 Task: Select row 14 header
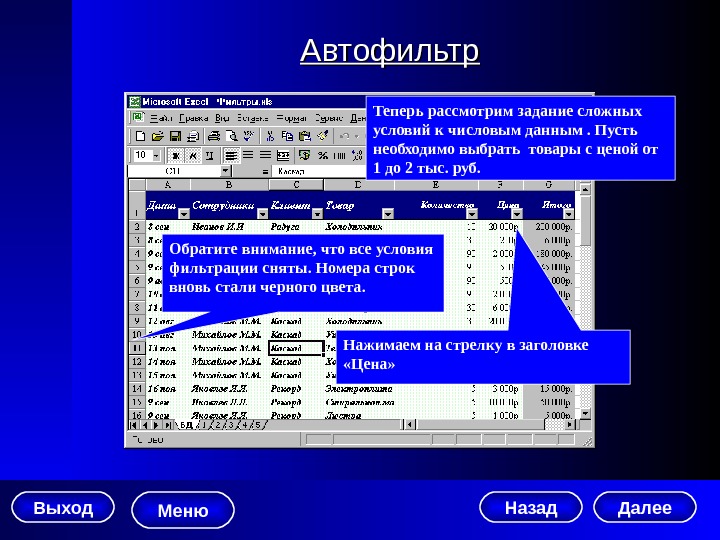click(x=136, y=388)
